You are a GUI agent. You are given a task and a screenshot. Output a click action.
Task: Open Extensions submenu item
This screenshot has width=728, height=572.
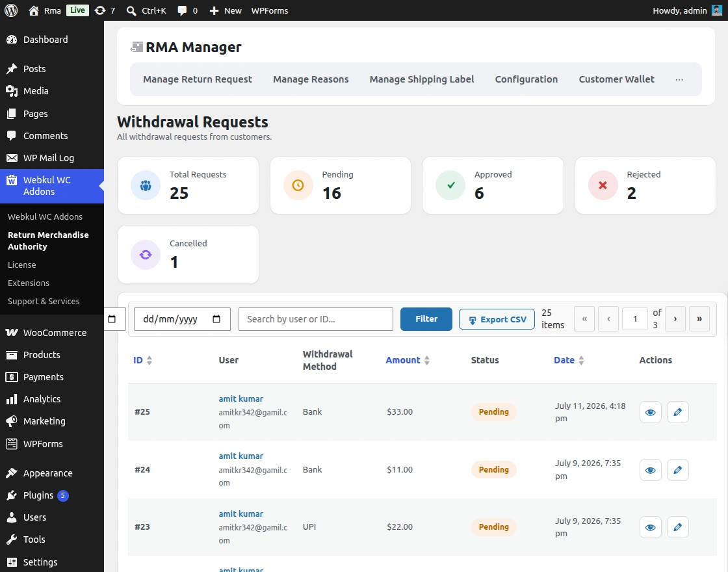coord(29,283)
